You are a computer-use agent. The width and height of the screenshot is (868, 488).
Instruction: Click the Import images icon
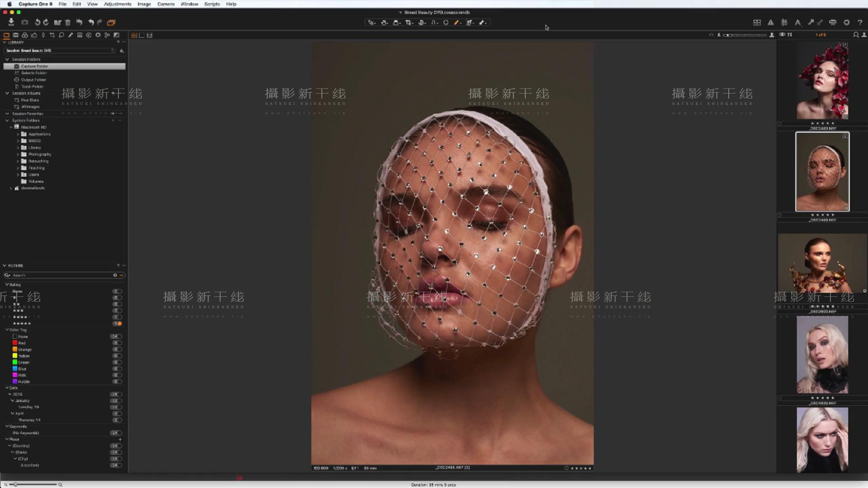(11, 22)
